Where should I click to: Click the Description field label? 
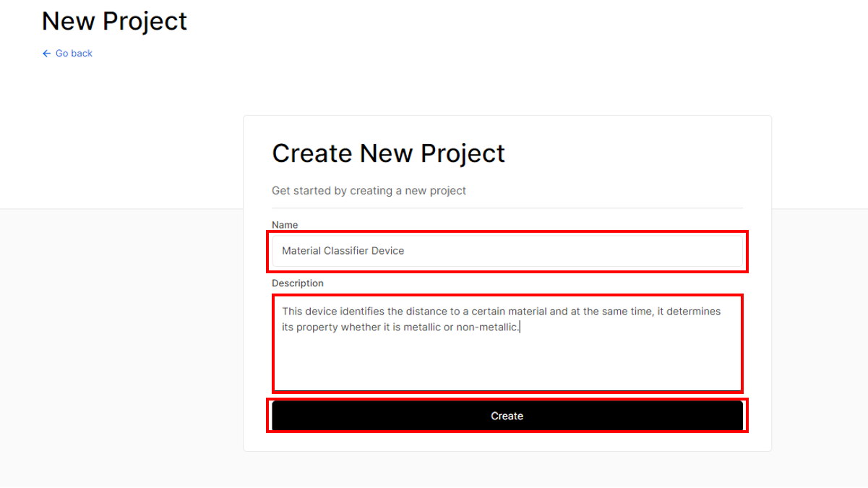(x=298, y=283)
